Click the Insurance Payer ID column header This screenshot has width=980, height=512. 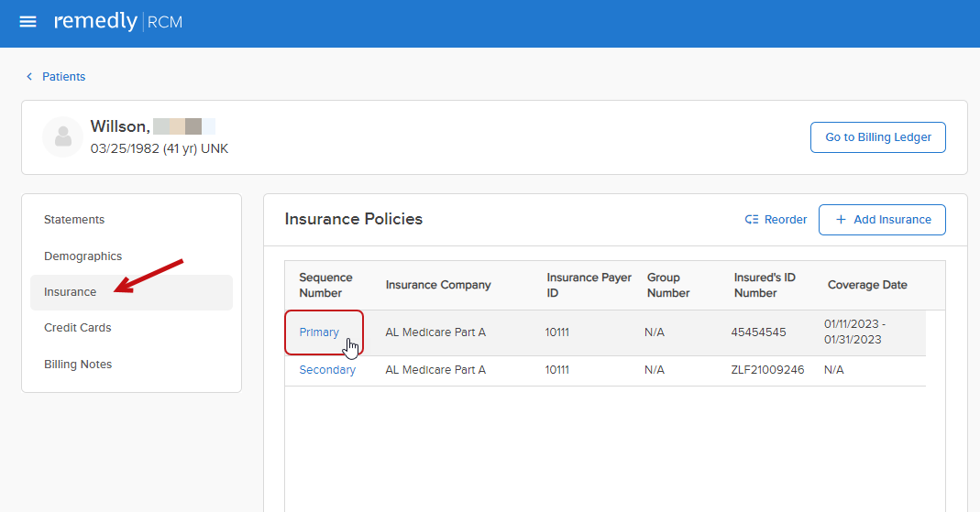click(x=589, y=286)
